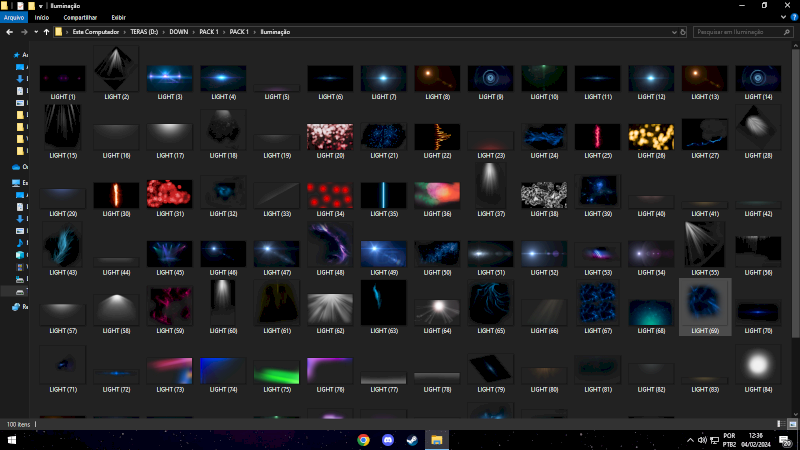Open Steam from the taskbar
Image resolution: width=800 pixels, height=450 pixels.
pyautogui.click(x=412, y=439)
